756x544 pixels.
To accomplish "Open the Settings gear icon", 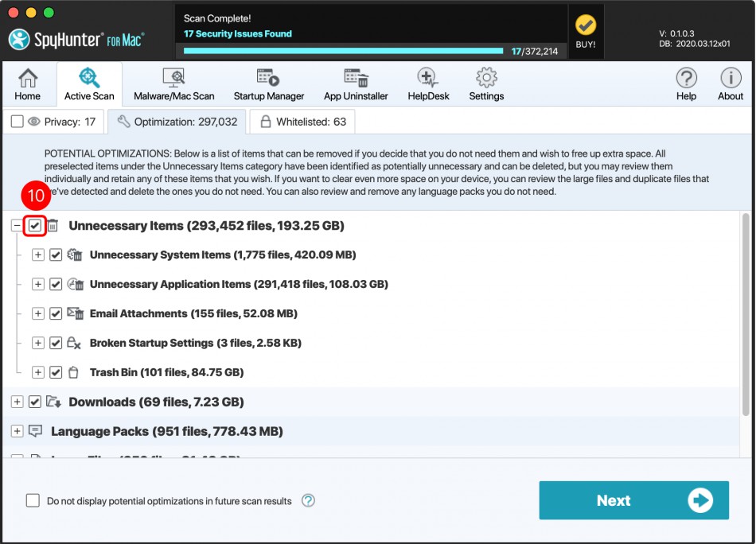I will pyautogui.click(x=486, y=84).
